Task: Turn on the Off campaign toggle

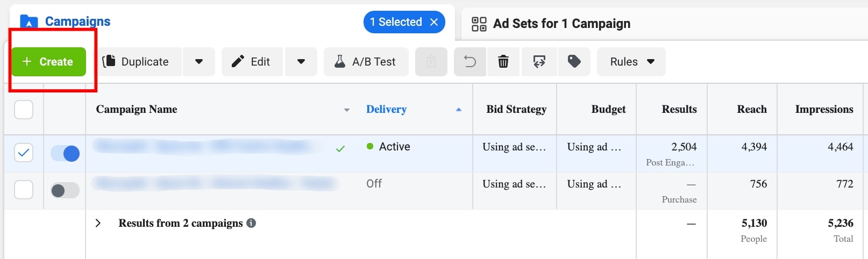Action: click(65, 190)
